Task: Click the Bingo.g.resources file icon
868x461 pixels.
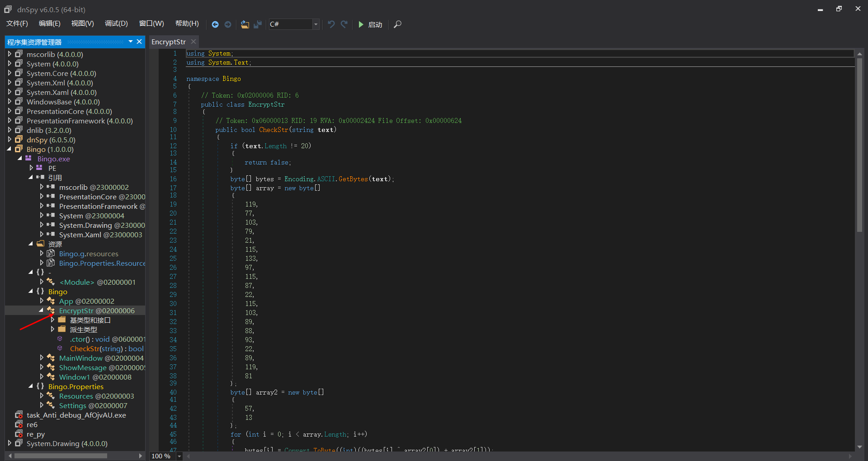Action: (x=51, y=253)
